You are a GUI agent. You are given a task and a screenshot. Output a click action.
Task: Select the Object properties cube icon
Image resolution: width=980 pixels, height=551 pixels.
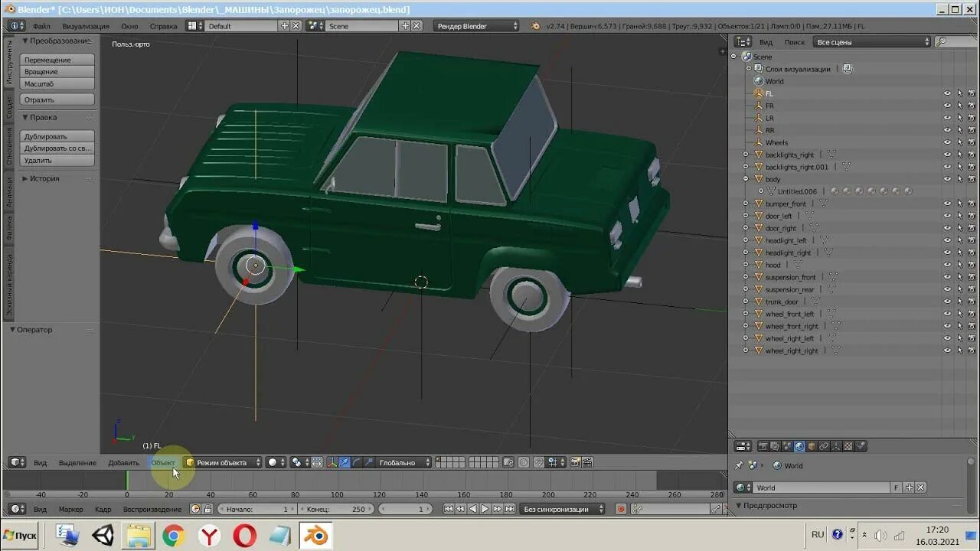(812, 446)
